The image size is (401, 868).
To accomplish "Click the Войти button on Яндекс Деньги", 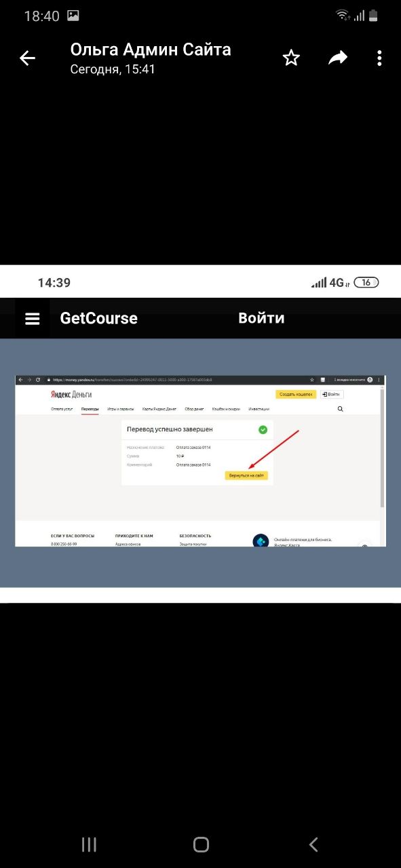I will (332, 394).
